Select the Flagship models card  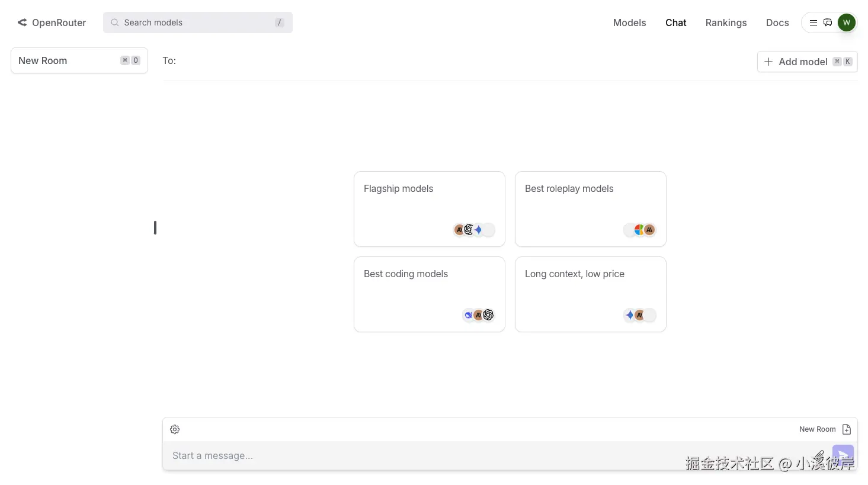pos(429,208)
